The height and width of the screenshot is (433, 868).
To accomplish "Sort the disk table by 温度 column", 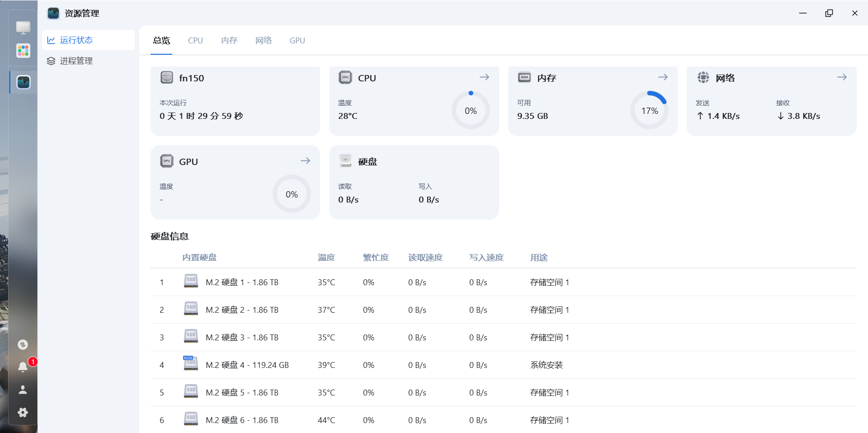I will point(326,257).
